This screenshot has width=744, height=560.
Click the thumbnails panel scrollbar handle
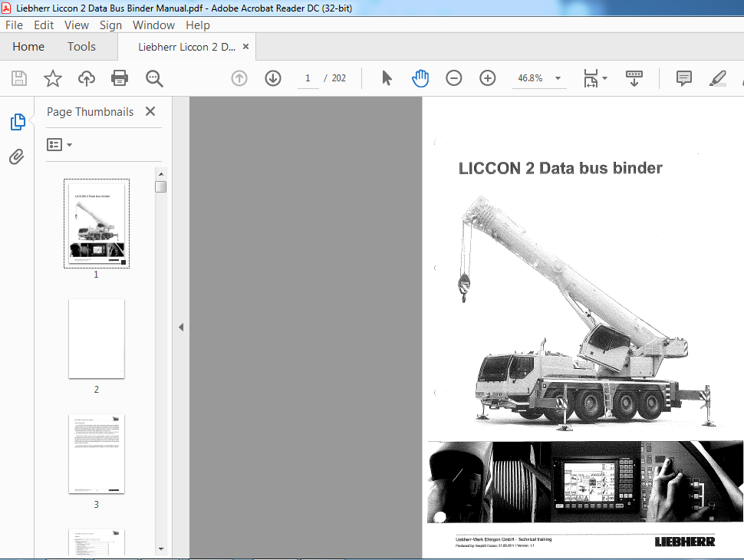coord(161,186)
